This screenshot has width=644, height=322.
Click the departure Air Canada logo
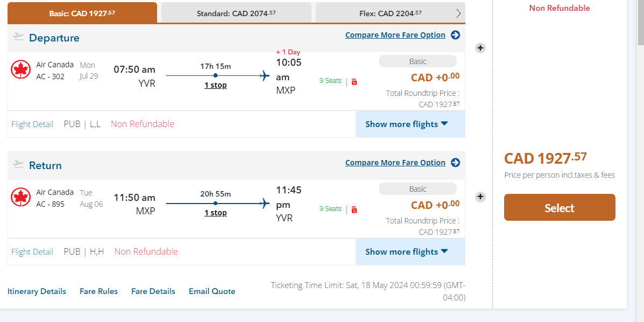click(20, 70)
